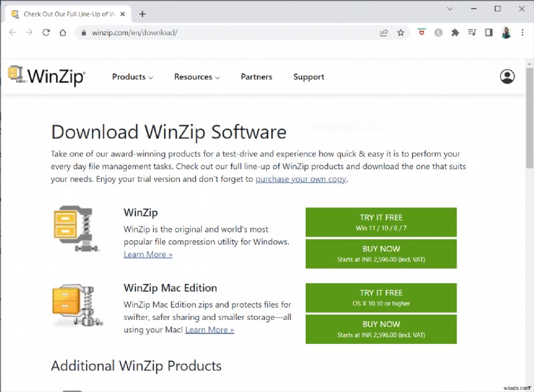Open the account profile icon on the webpage
This screenshot has width=534, height=392.
[x=506, y=76]
